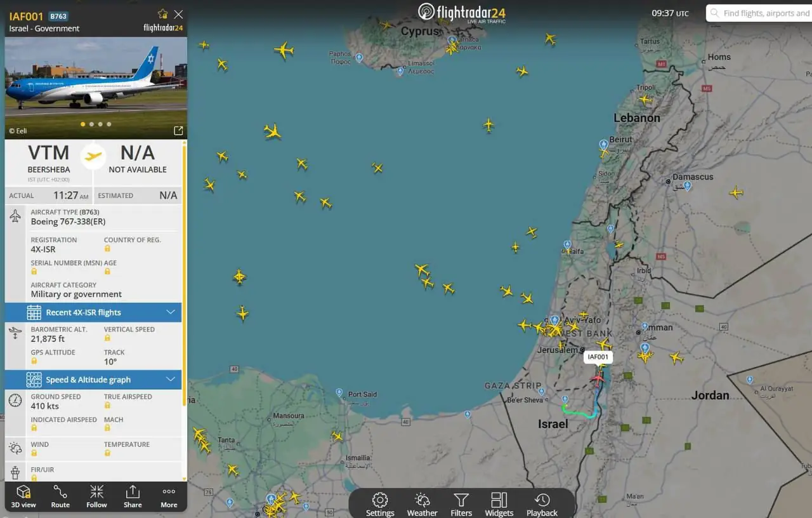Select the second photo carousel dot
The height and width of the screenshot is (518, 812).
[91, 124]
